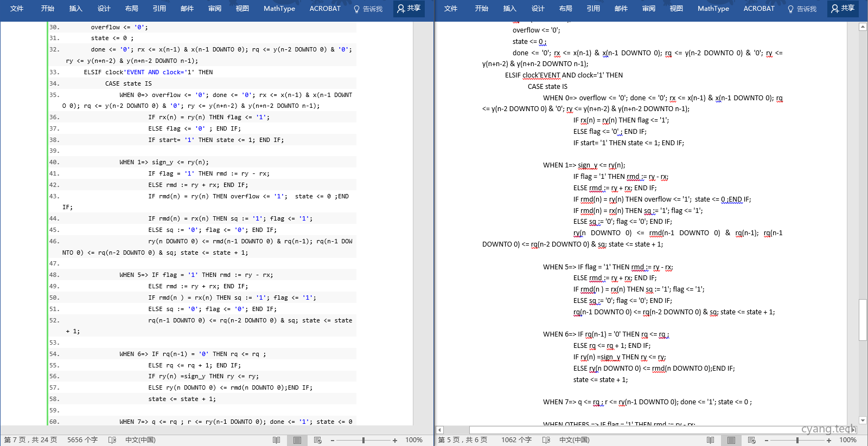Screen dimensions: 868x446
Task: Click 5656 个字 word count in status bar
Action: pyautogui.click(x=82, y=440)
